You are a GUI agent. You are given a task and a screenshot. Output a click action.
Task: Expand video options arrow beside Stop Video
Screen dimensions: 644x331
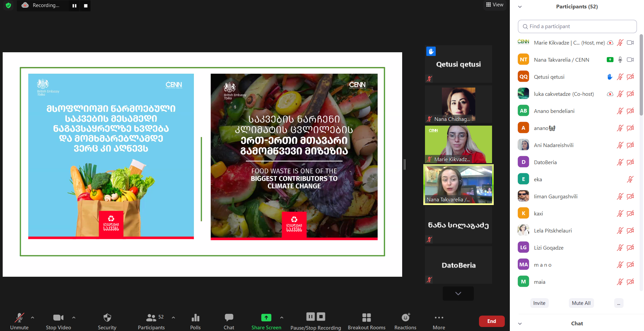(74, 317)
